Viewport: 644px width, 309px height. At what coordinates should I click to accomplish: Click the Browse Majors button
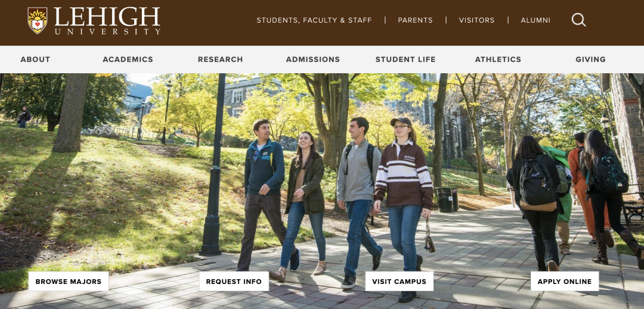68,282
